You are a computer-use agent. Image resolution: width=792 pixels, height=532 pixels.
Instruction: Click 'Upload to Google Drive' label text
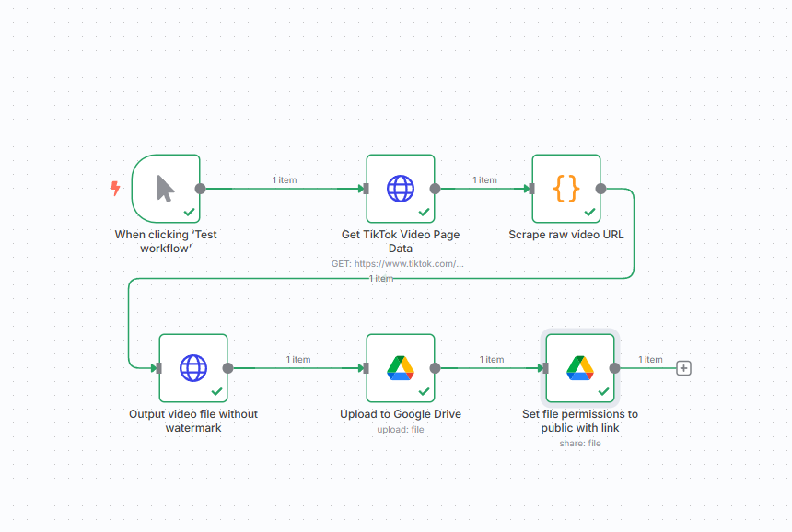401,414
